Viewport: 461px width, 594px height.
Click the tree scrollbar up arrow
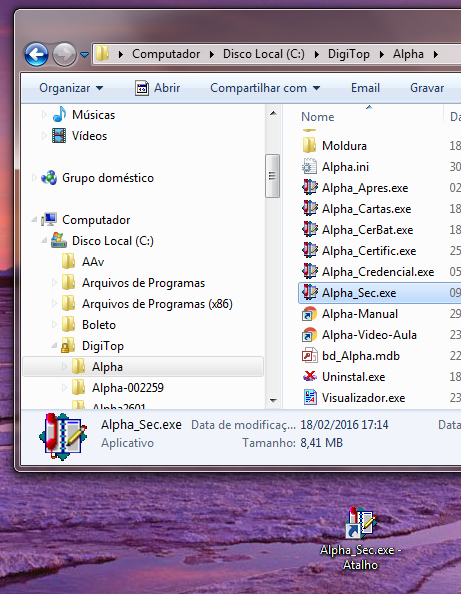[273, 113]
